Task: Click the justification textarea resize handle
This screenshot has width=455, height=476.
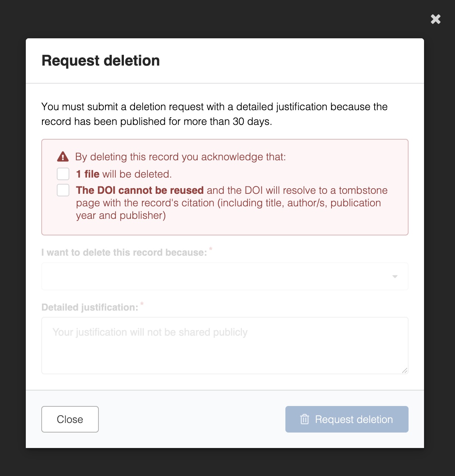Action: click(x=404, y=370)
